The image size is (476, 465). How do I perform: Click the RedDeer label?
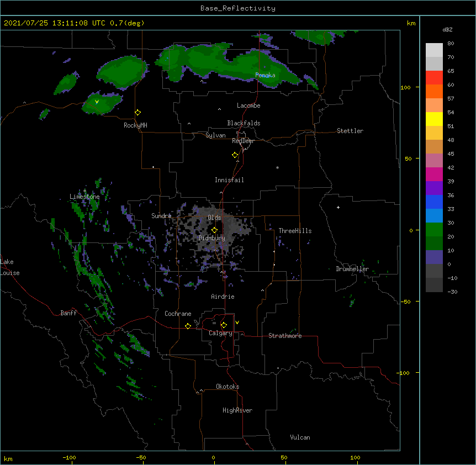click(243, 141)
